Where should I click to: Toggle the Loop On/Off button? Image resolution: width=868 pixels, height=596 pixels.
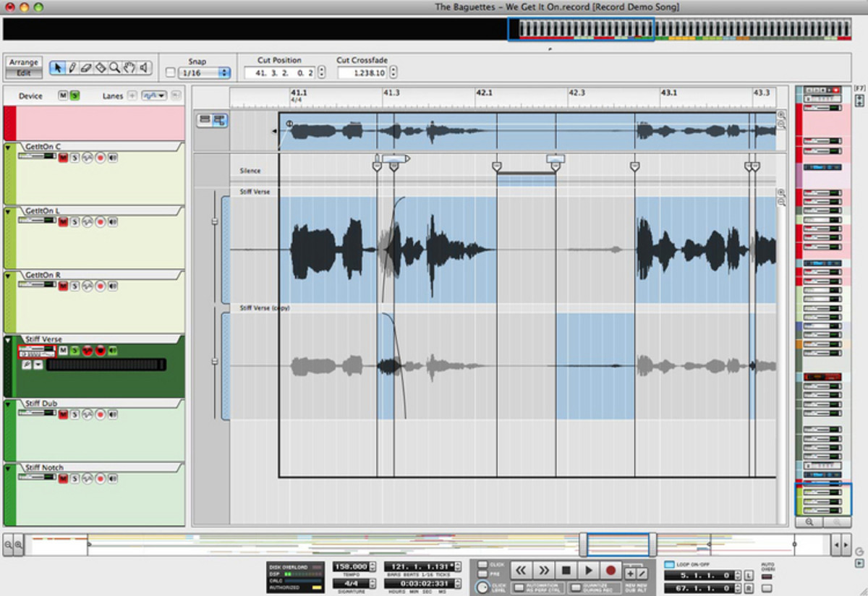click(669, 564)
